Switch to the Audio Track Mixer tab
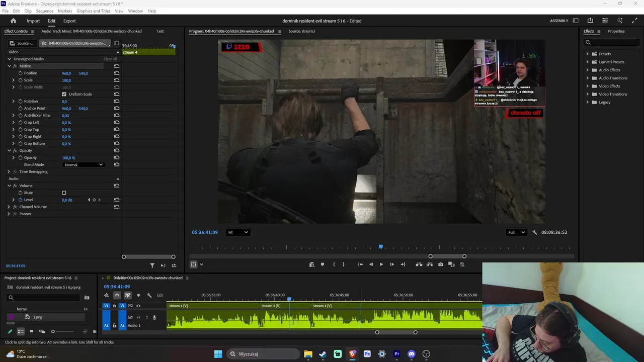 click(x=92, y=31)
